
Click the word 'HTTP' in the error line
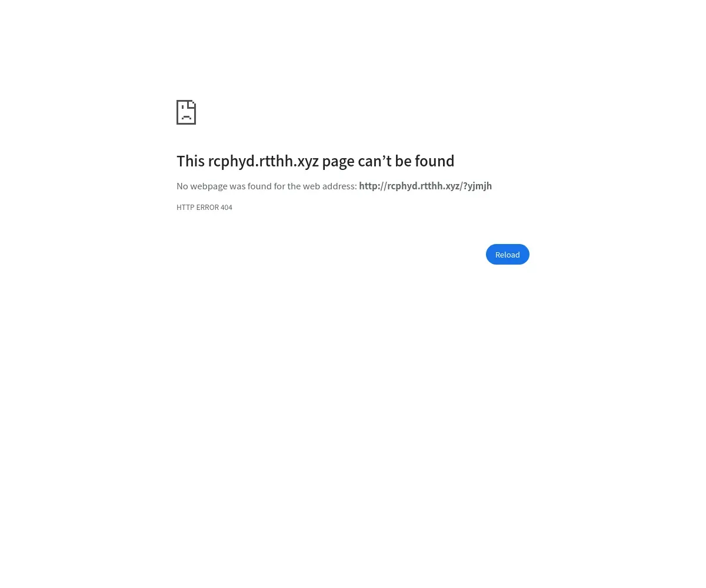185,207
